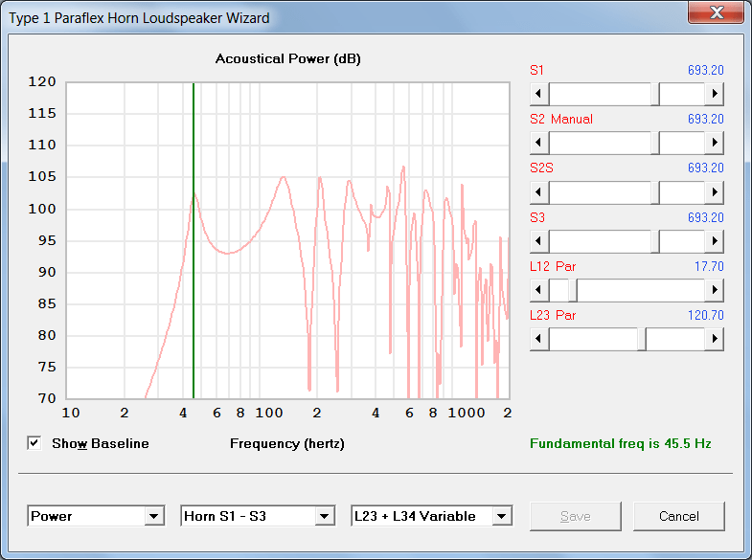This screenshot has width=752, height=560.
Task: Decrease S1 with the left arrow
Action: (x=539, y=94)
